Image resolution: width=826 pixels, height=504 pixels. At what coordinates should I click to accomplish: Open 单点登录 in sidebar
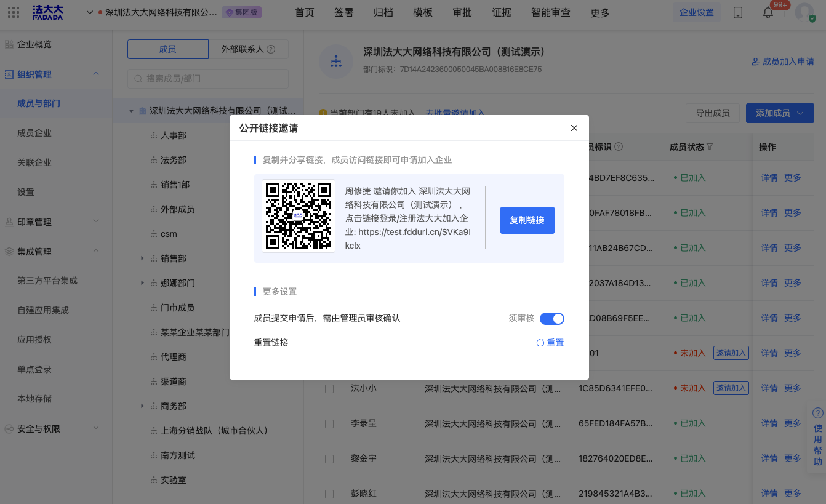tap(34, 369)
